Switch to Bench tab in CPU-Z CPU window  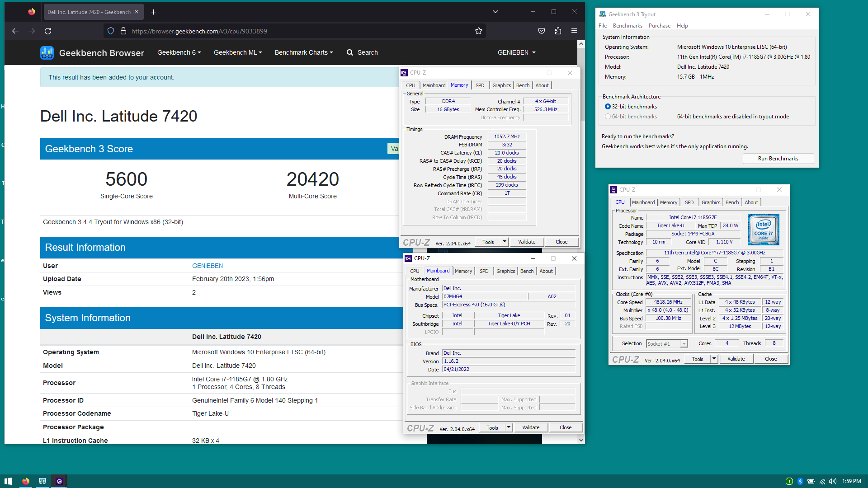coord(732,202)
